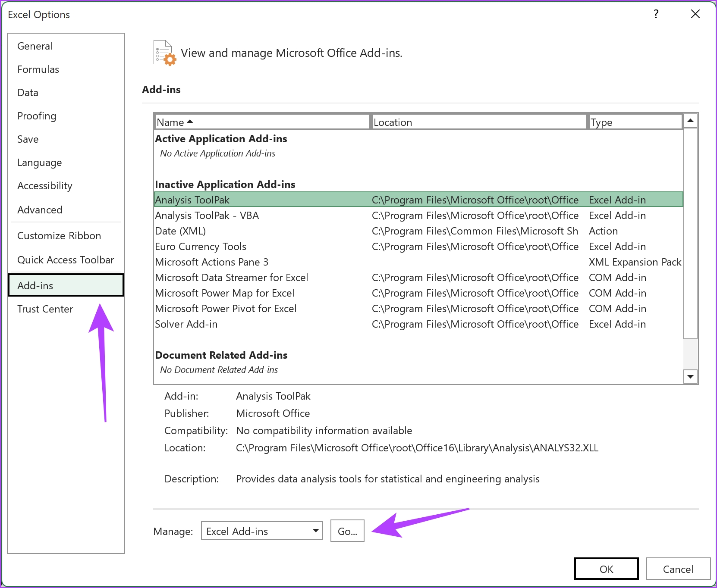717x588 pixels.
Task: Click the Action type cell
Action: (x=603, y=231)
